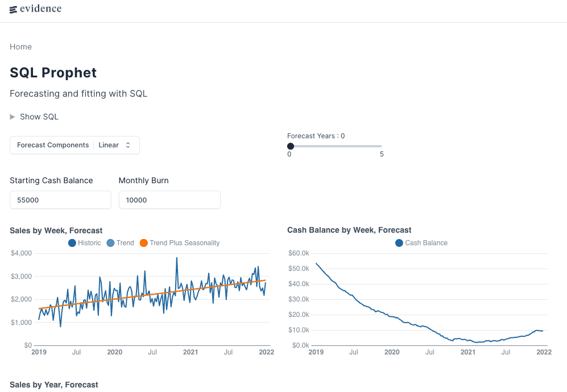Image resolution: width=567 pixels, height=392 pixels.
Task: Click the Trend Plus Seasonality legend label
Action: pyautogui.click(x=184, y=243)
